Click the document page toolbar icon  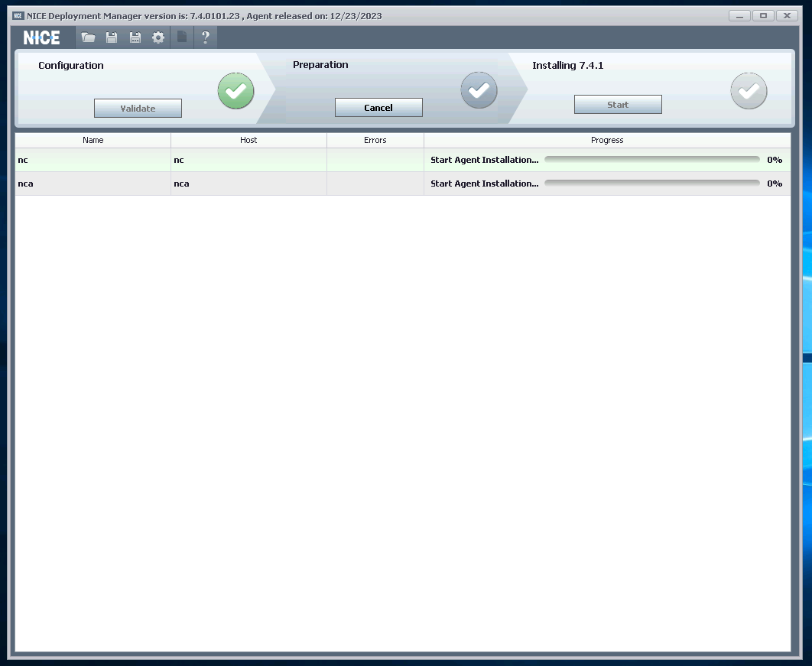pyautogui.click(x=182, y=37)
